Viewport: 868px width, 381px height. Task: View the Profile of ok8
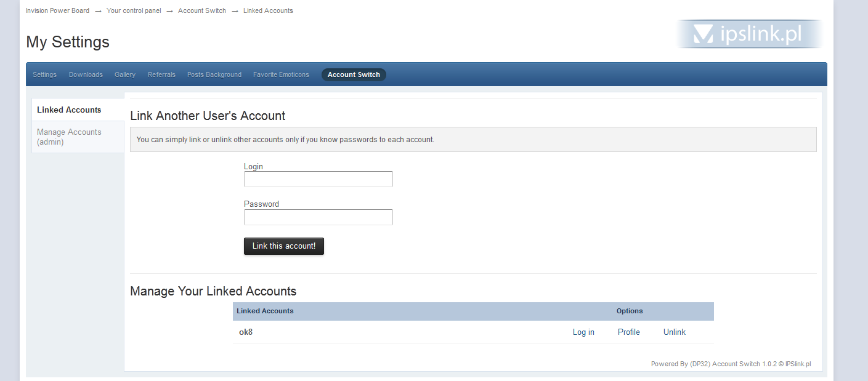coord(628,332)
